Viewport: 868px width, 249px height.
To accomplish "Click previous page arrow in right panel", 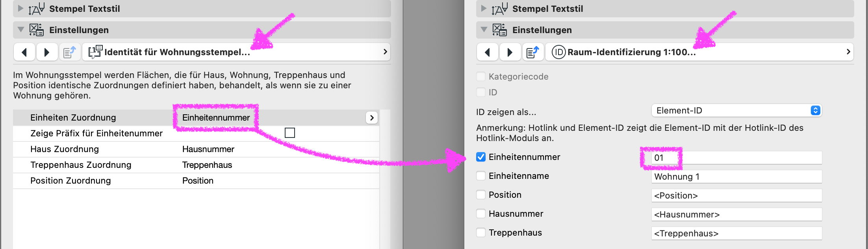I will click(x=488, y=52).
